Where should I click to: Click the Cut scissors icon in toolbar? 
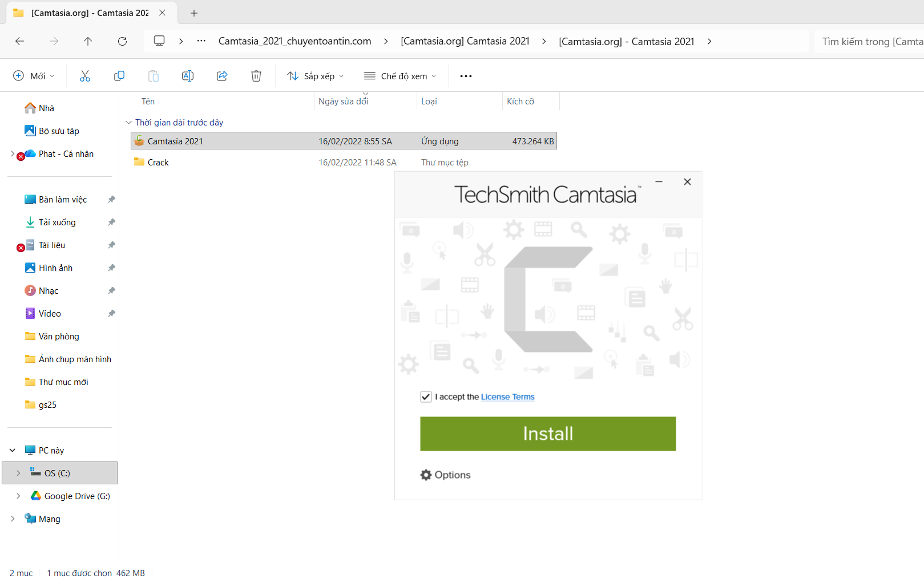pyautogui.click(x=85, y=76)
